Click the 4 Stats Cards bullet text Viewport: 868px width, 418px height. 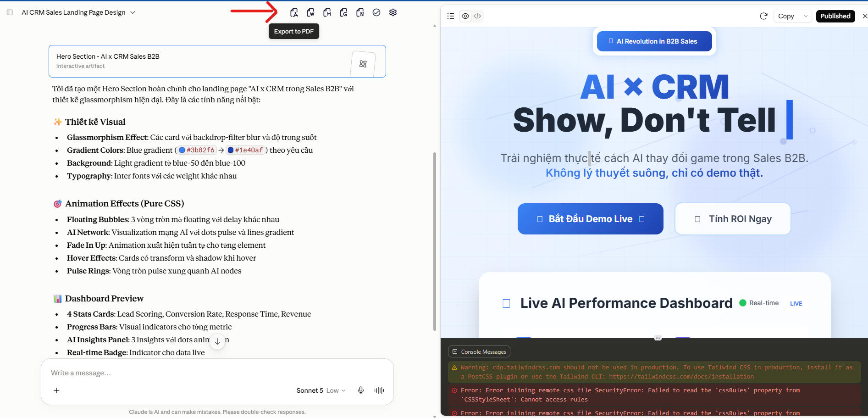(189, 314)
